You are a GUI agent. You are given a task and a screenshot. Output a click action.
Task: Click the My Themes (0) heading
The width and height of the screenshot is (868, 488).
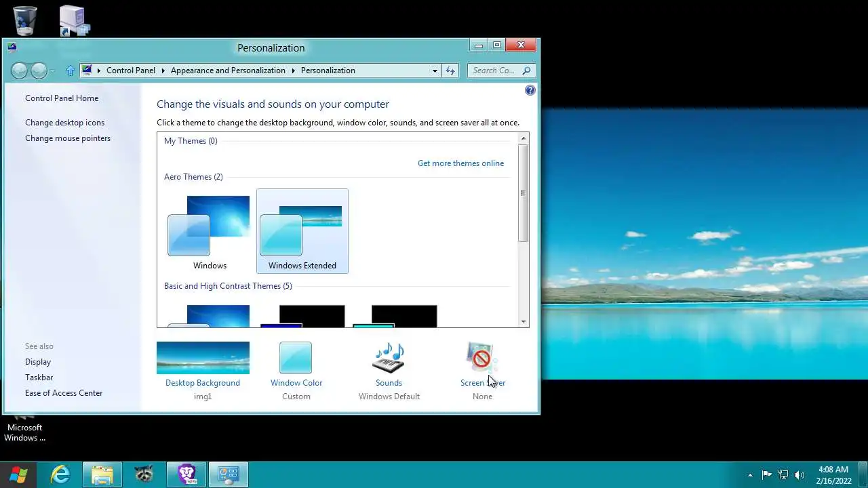point(191,141)
